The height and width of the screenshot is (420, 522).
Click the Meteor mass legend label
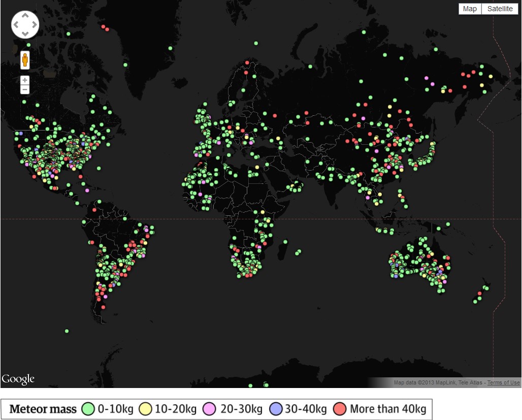tap(43, 409)
